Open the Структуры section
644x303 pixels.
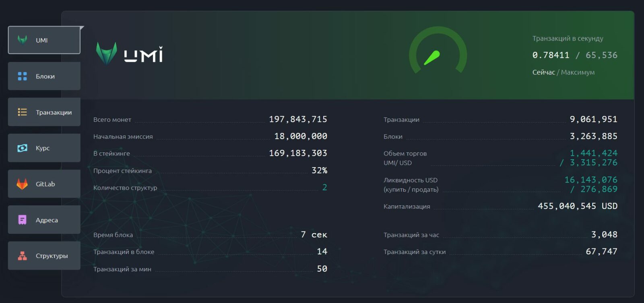[x=52, y=256]
